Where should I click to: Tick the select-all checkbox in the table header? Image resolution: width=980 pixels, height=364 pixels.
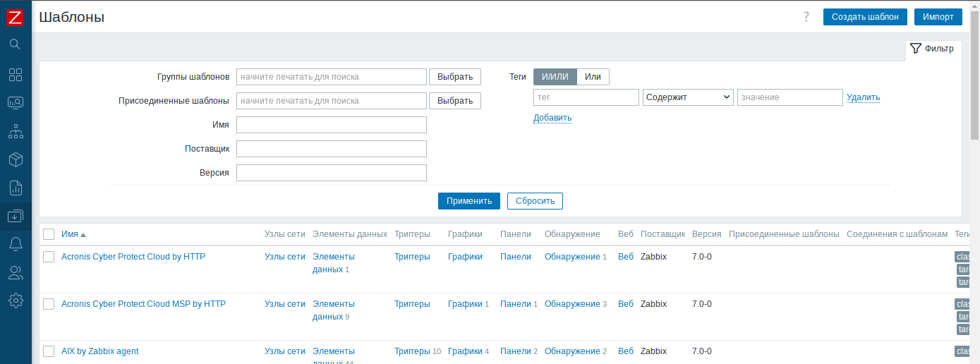click(49, 234)
